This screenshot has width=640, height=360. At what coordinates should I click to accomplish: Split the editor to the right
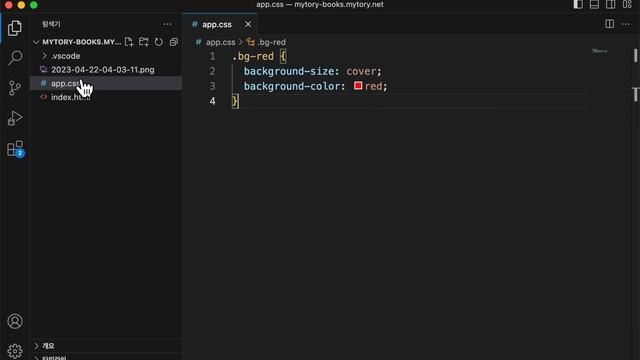click(609, 24)
